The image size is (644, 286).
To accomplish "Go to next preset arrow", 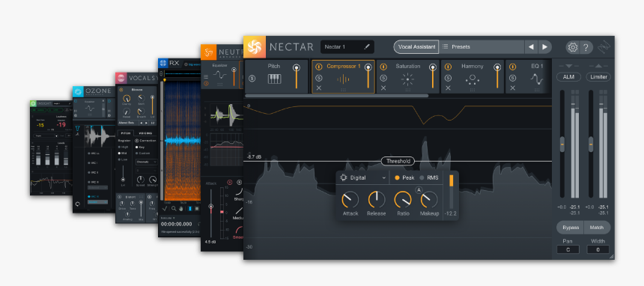I will click(544, 47).
